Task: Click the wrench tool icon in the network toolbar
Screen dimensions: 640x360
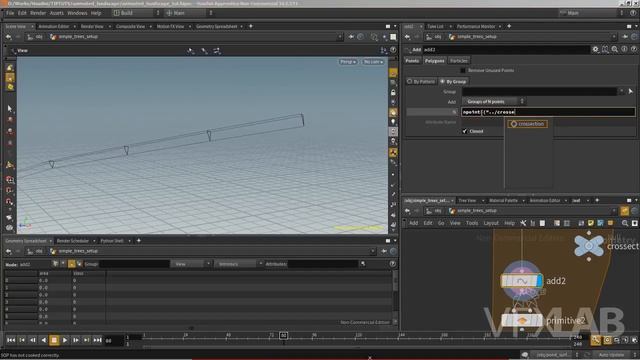Action: [x=523, y=223]
